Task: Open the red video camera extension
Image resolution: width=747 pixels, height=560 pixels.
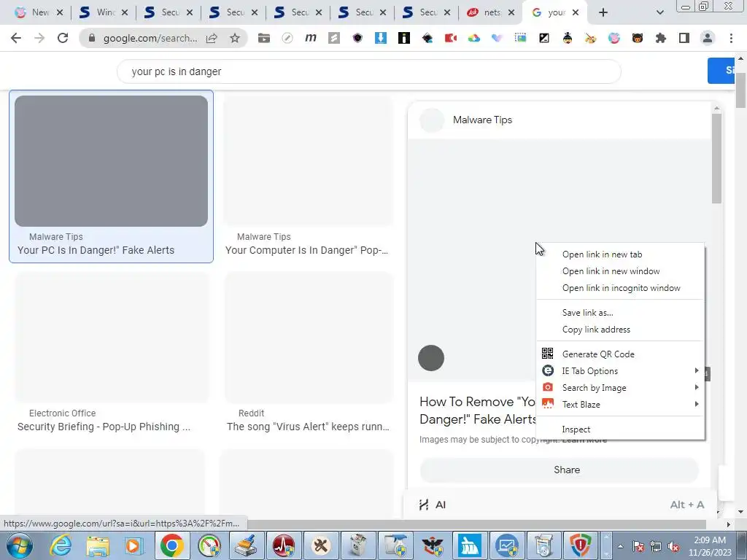Action: pyautogui.click(x=451, y=38)
